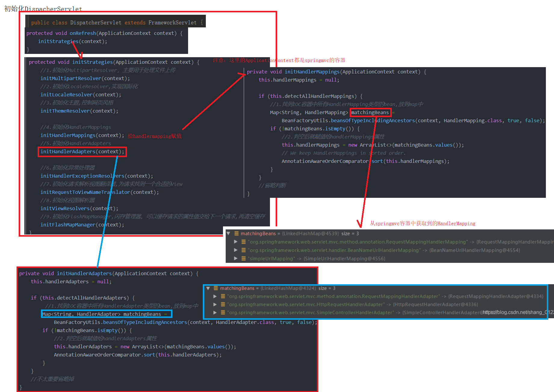This screenshot has width=554, height=392.
Task: Click 'this.handlerAdapters = null;' statement
Action: [x=71, y=282]
